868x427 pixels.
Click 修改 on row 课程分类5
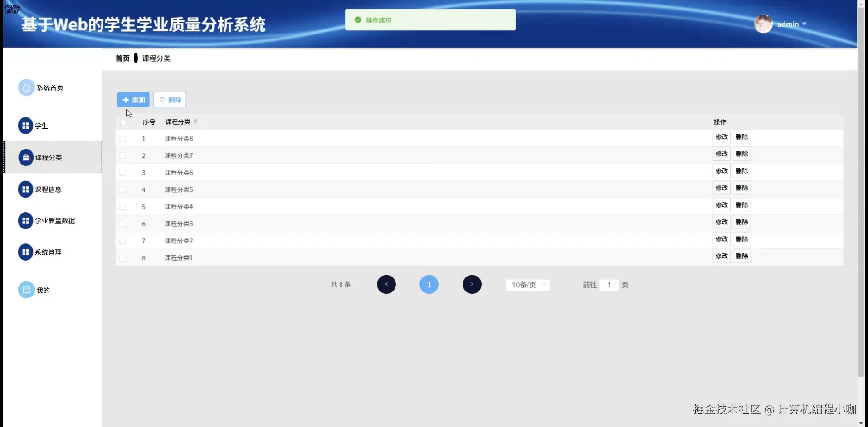pos(721,188)
